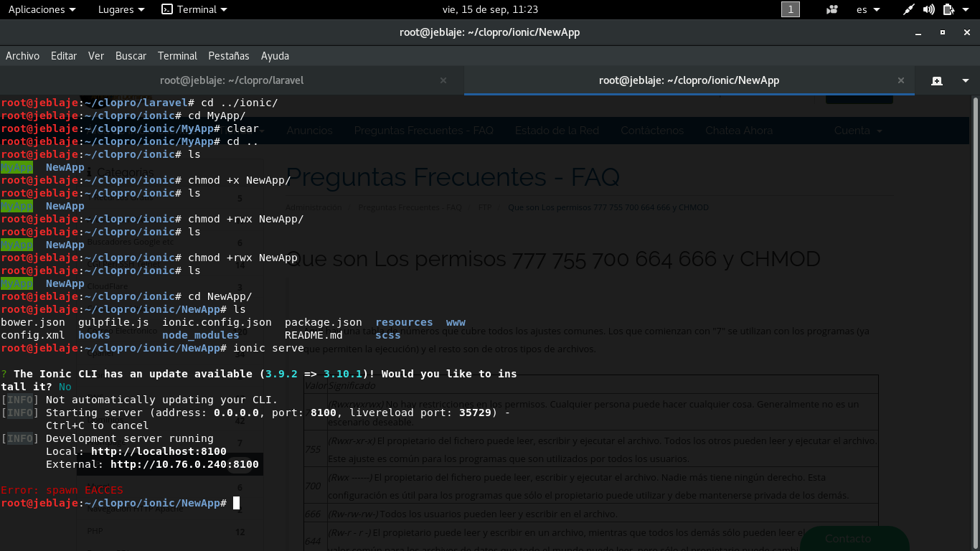Close the ~/clopro/laravel terminal tab
The height and width of the screenshot is (551, 980).
pos(443,80)
